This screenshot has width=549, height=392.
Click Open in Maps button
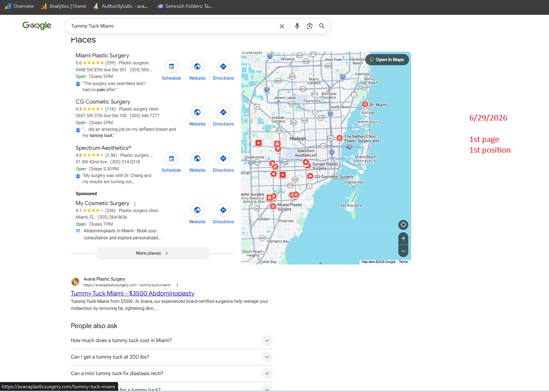[x=387, y=59]
